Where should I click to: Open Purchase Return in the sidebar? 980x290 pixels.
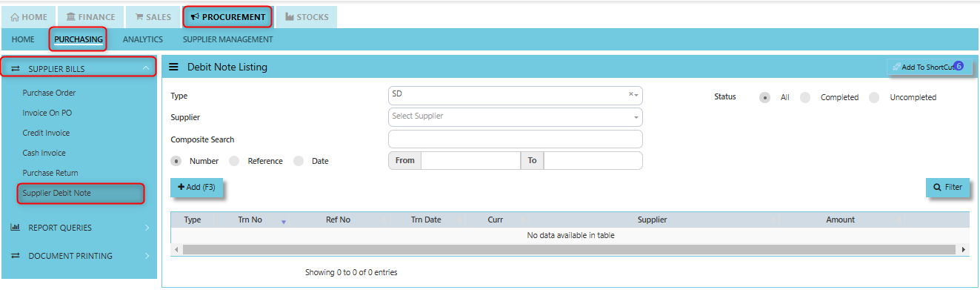point(50,173)
